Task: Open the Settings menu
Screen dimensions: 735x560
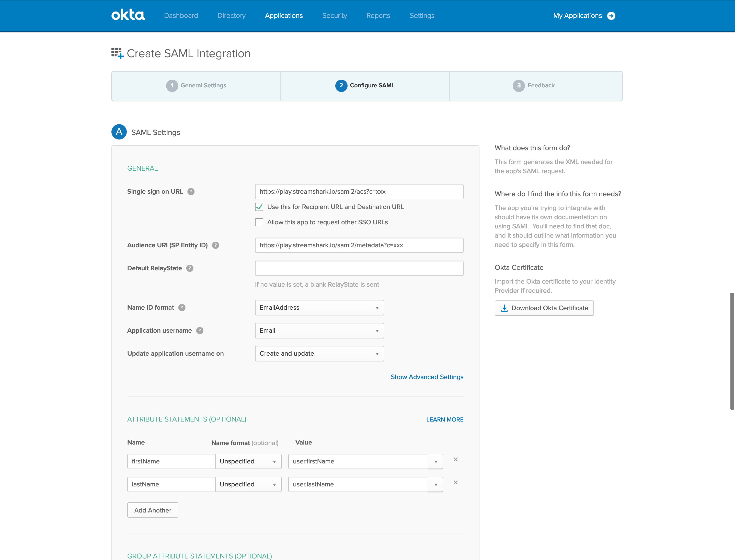Action: [422, 16]
